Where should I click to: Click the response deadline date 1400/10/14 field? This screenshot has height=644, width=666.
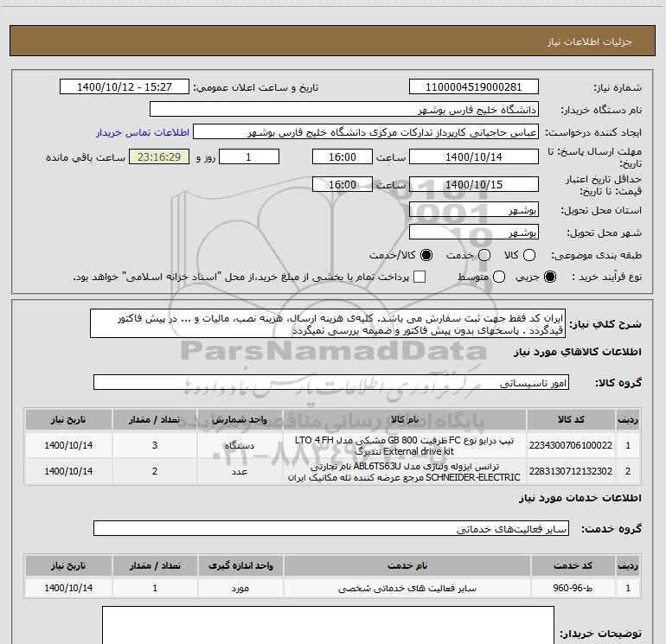[x=474, y=156]
